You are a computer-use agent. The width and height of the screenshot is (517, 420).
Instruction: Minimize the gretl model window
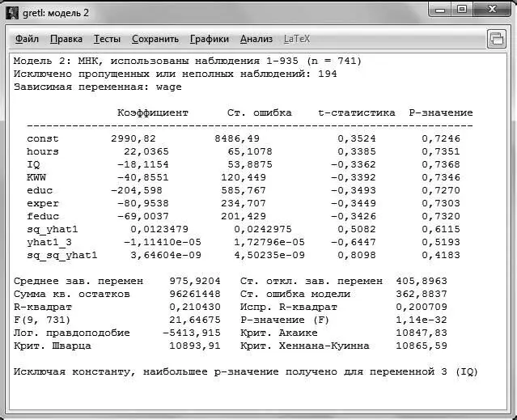click(440, 10)
